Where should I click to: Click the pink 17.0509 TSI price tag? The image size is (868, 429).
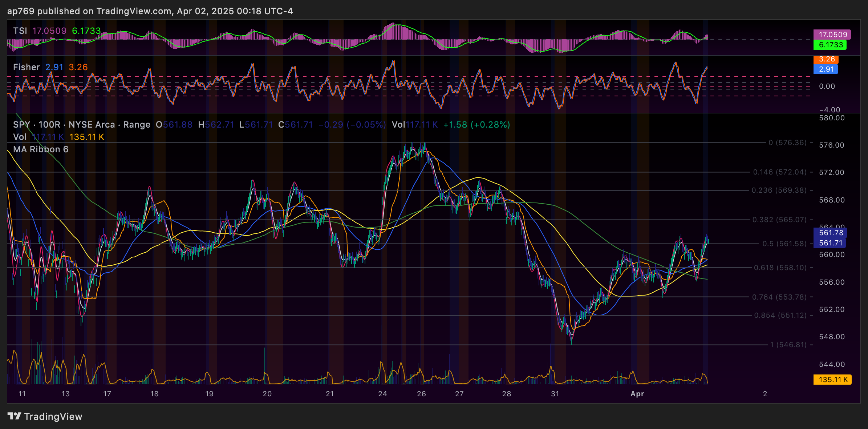click(x=832, y=35)
